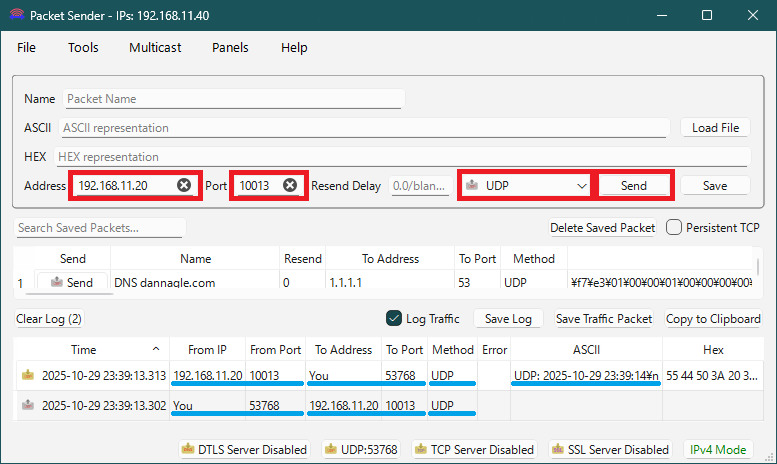The image size is (777, 464).
Task: Clear the Address field with the X icon
Action: coord(184,186)
